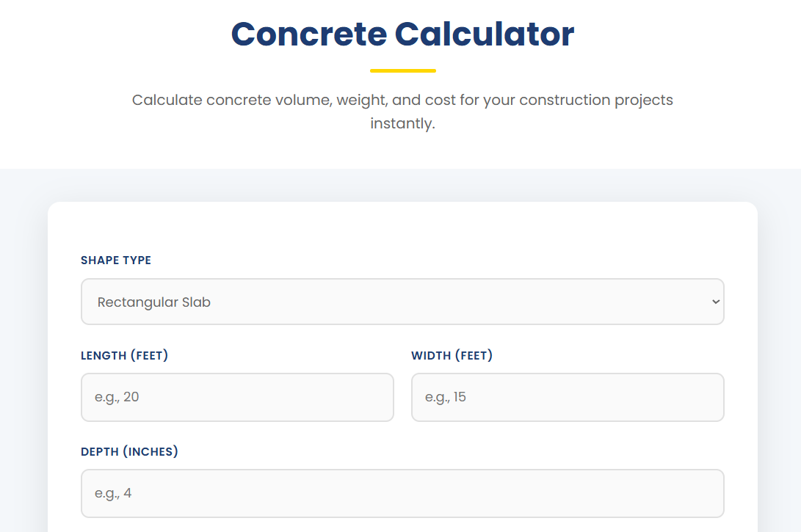Screen dimensions: 801x532
Task: Click the LENGTH (FEET) label
Action: pyautogui.click(x=124, y=355)
